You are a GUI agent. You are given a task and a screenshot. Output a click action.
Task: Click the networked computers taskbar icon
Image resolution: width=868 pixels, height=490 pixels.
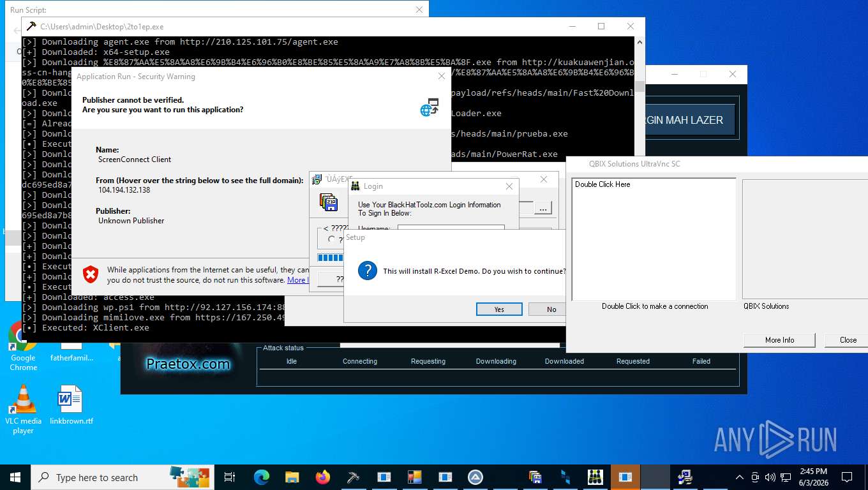(685, 477)
